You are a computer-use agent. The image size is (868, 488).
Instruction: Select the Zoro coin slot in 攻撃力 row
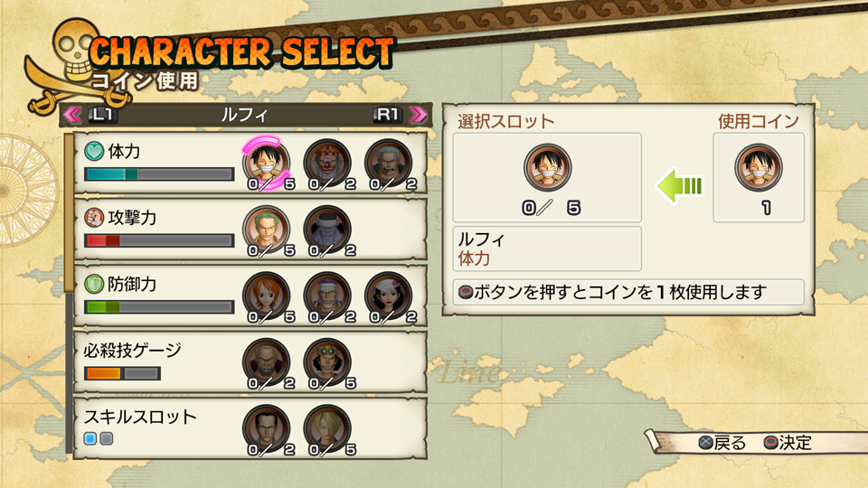[x=266, y=229]
